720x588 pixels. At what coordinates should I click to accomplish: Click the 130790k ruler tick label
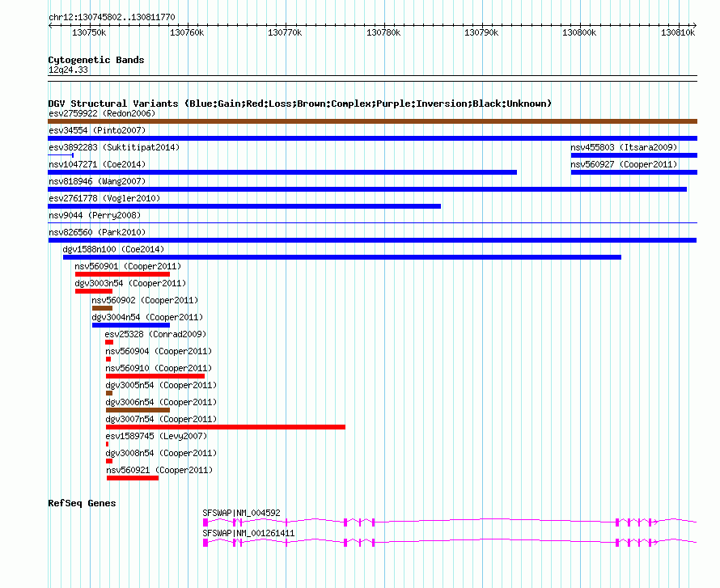[x=481, y=32]
